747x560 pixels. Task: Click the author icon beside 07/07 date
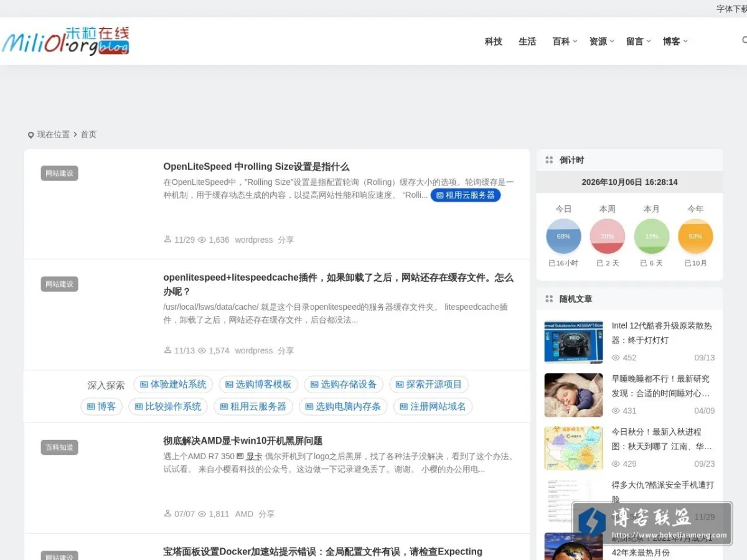[x=167, y=514]
